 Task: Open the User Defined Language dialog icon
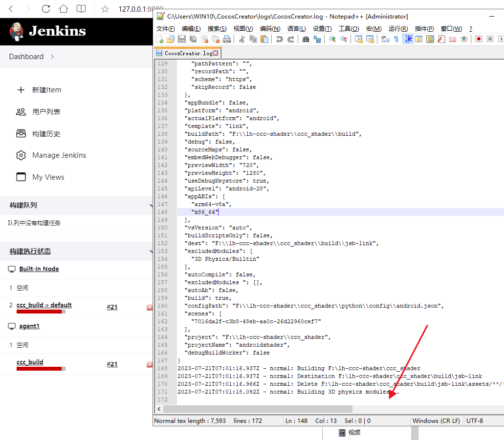tap(419, 39)
